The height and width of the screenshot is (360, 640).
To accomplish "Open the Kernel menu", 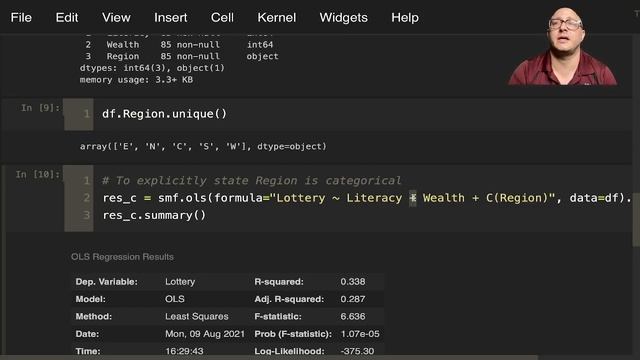I will click(277, 18).
